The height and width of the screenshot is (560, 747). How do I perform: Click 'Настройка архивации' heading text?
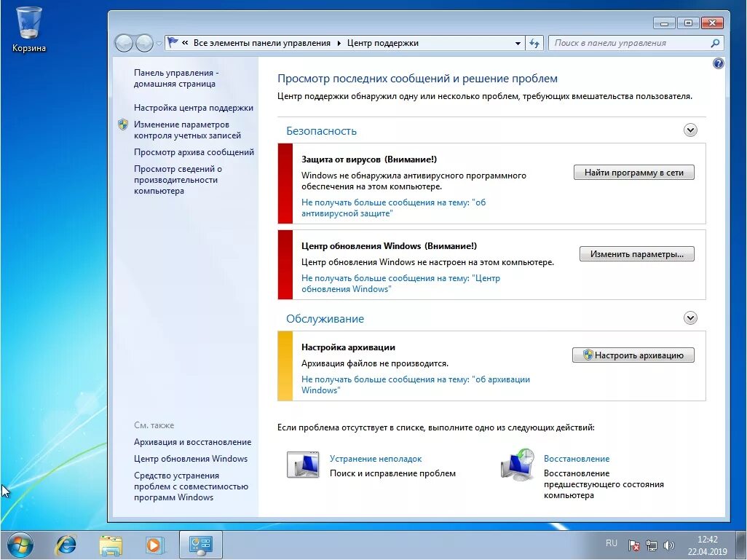(348, 347)
